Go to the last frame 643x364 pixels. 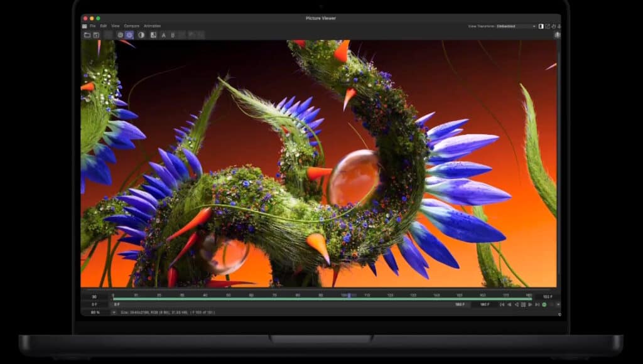[538, 304]
